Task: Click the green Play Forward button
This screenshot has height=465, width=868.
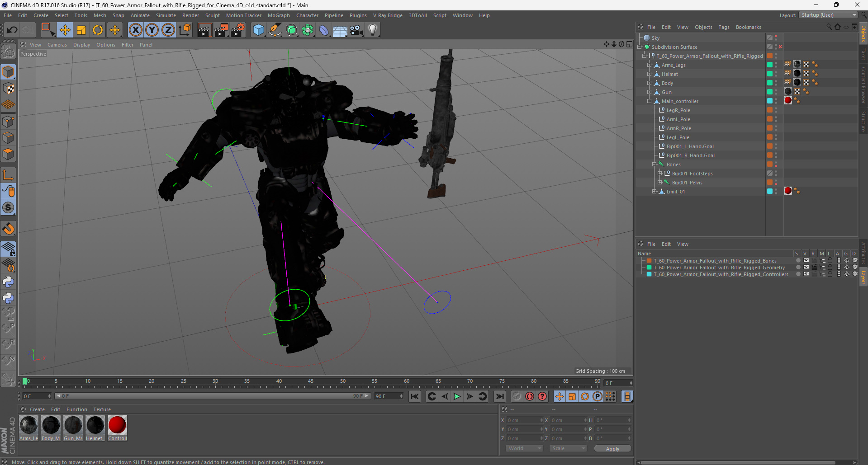Action: tap(457, 397)
